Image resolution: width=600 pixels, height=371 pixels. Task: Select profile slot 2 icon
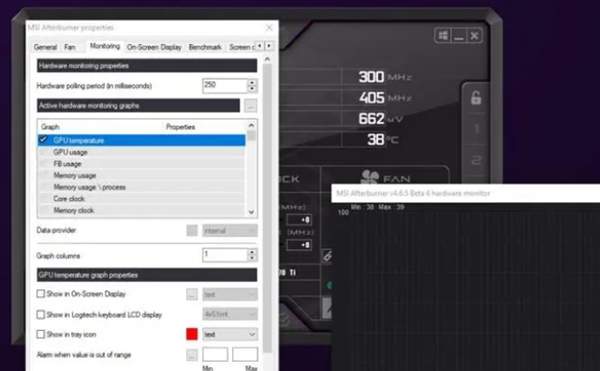click(x=476, y=160)
